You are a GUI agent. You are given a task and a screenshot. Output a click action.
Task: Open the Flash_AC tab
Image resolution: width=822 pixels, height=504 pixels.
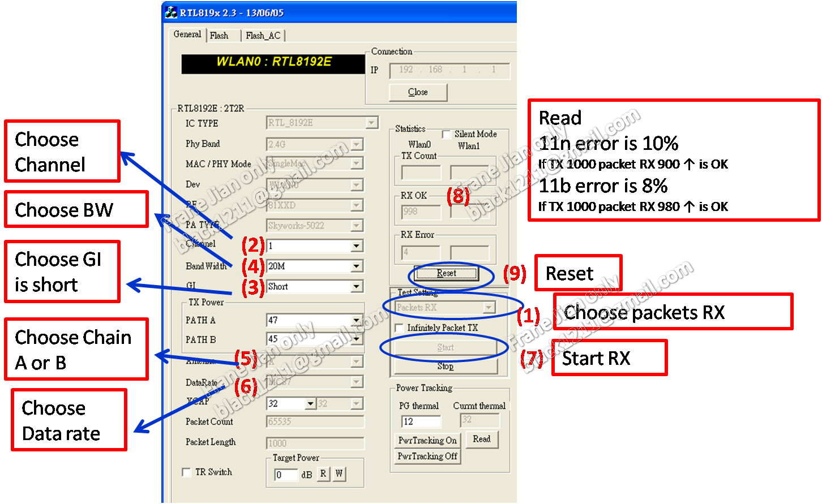tap(263, 36)
